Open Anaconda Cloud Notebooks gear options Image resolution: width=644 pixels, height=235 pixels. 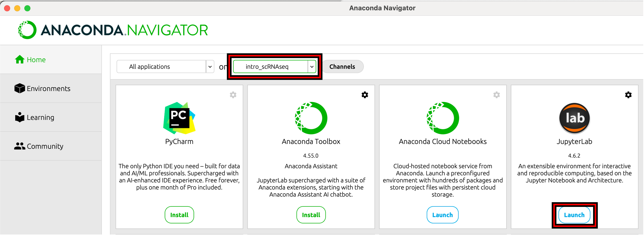[497, 95]
